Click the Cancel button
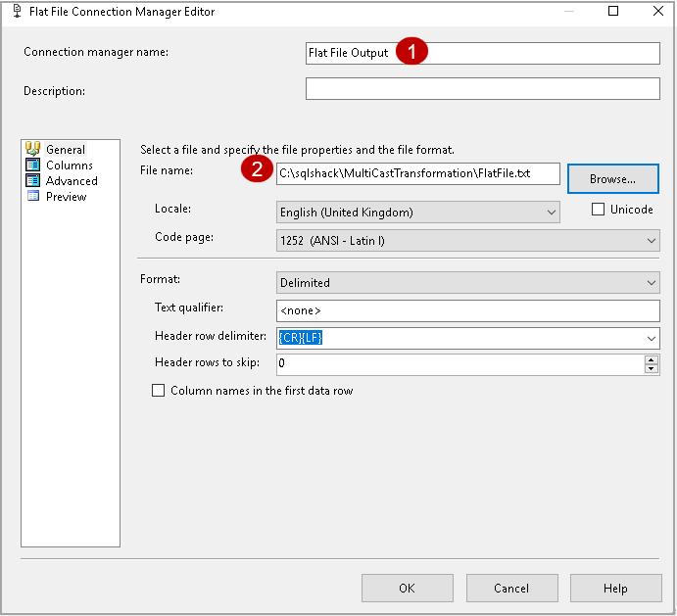The height and width of the screenshot is (616, 677). click(511, 589)
